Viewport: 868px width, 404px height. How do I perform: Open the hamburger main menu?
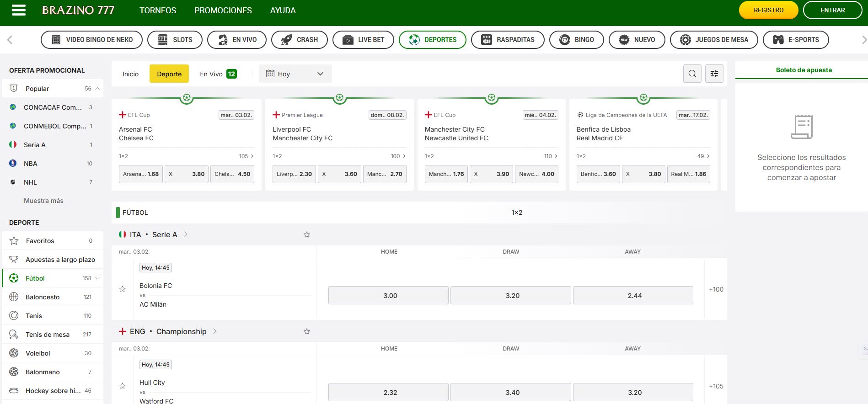tap(18, 10)
